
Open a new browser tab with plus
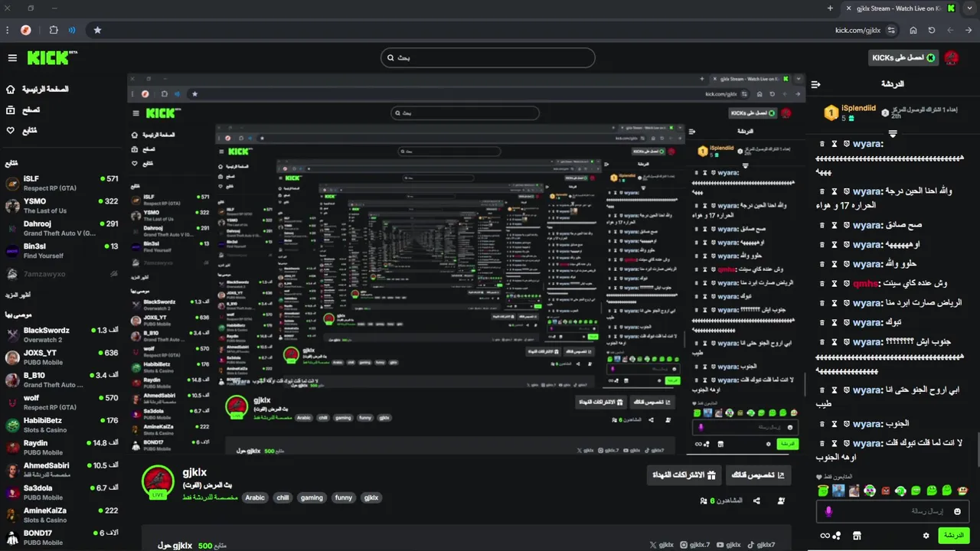[x=830, y=8]
